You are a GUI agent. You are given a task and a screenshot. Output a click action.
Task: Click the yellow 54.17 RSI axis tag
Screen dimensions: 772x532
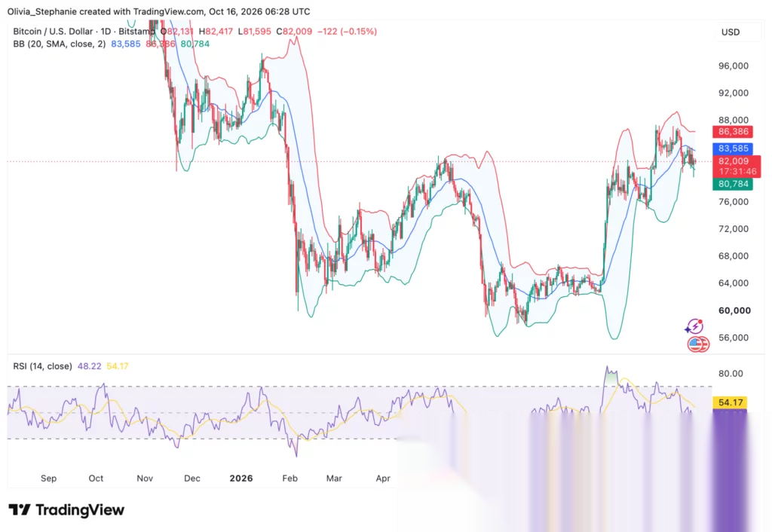point(730,402)
